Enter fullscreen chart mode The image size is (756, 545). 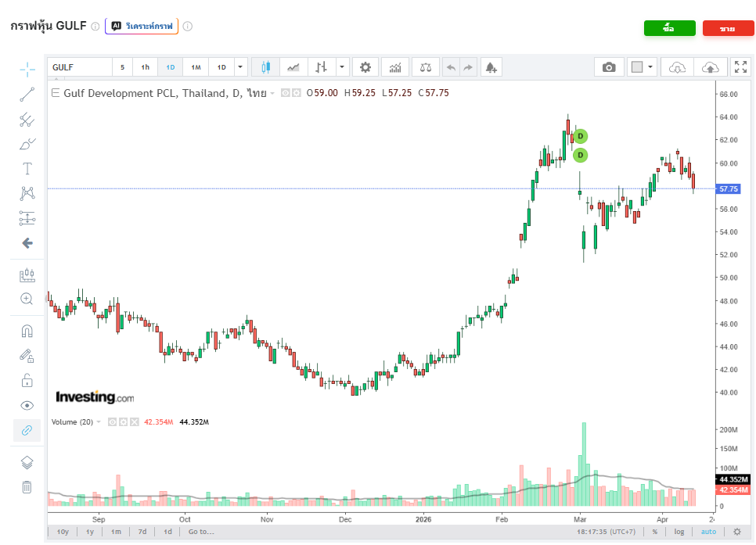(740, 67)
